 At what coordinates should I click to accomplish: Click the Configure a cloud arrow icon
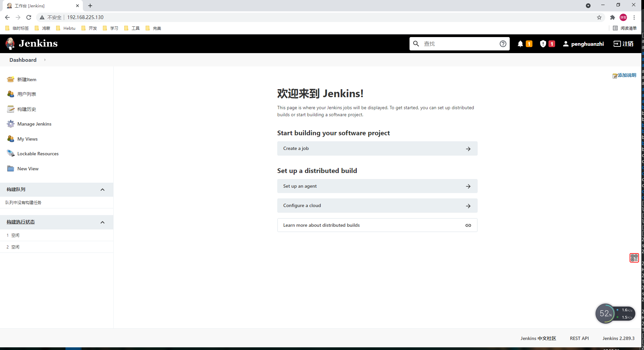click(x=468, y=206)
